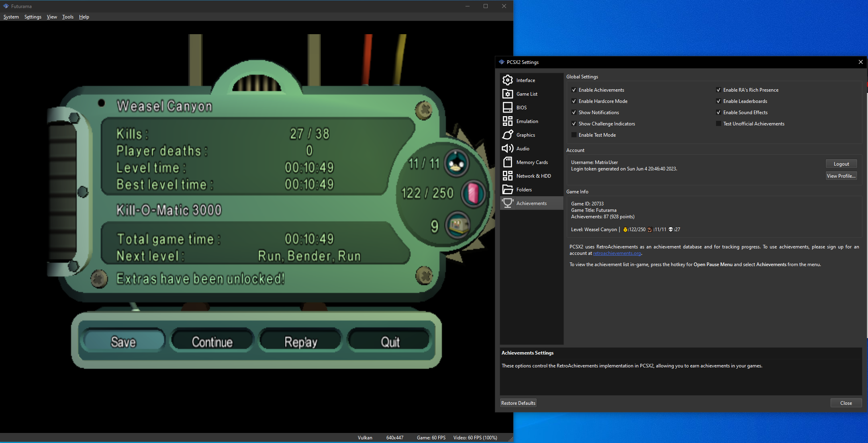Open the Interface settings gear icon
The image size is (868, 443).
pos(508,80)
